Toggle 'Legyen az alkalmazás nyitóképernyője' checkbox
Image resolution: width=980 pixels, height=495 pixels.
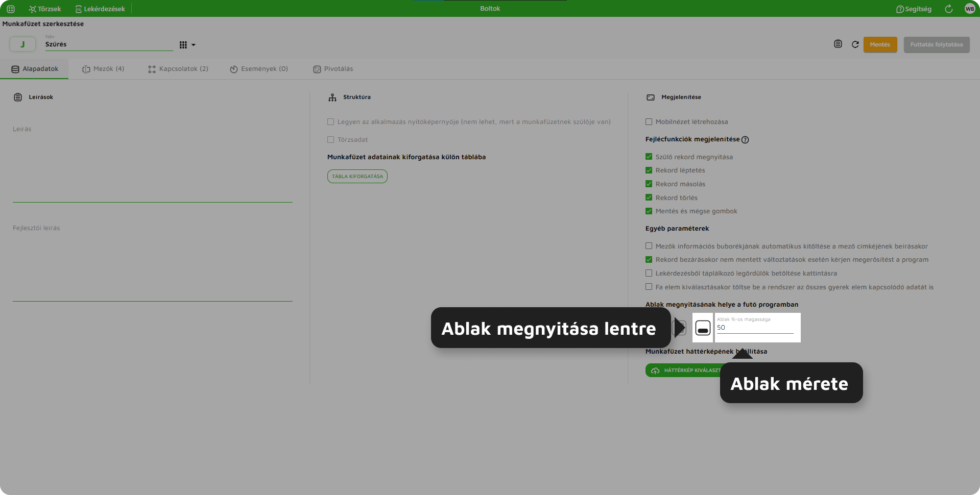click(x=330, y=122)
